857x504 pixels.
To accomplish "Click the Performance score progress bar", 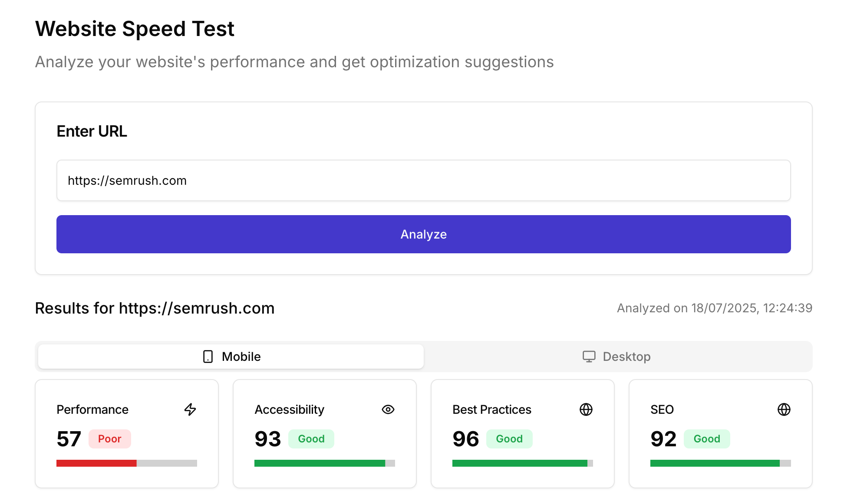I will [x=127, y=463].
